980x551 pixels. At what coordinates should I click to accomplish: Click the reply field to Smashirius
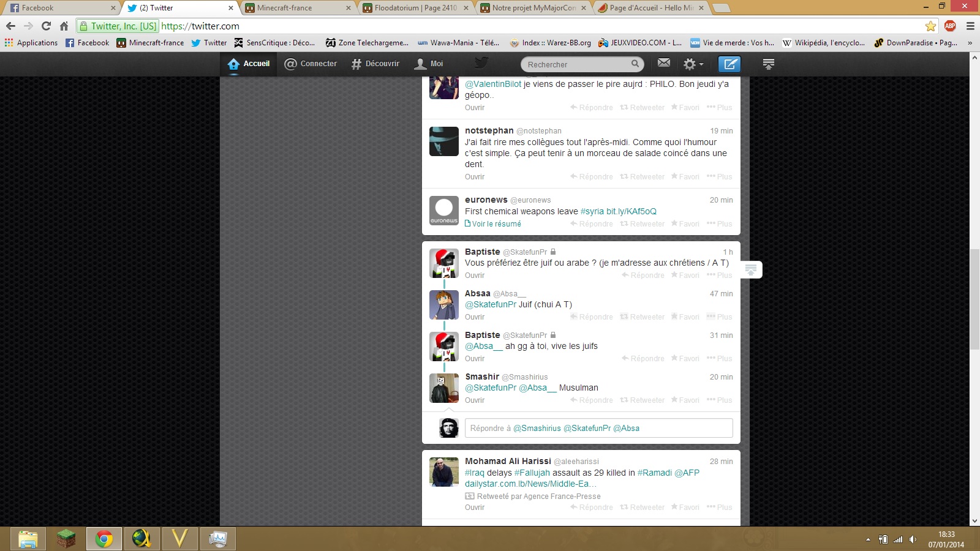598,428
